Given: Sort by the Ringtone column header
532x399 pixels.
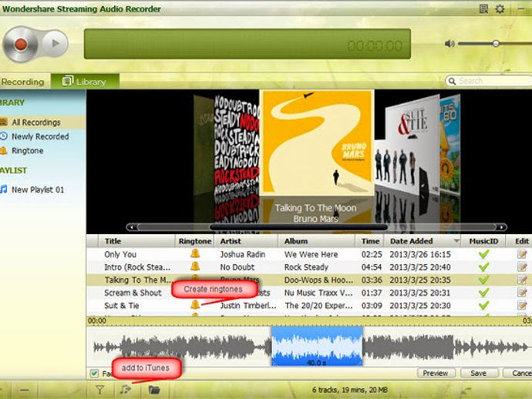Looking at the screenshot, I should pyautogui.click(x=195, y=241).
